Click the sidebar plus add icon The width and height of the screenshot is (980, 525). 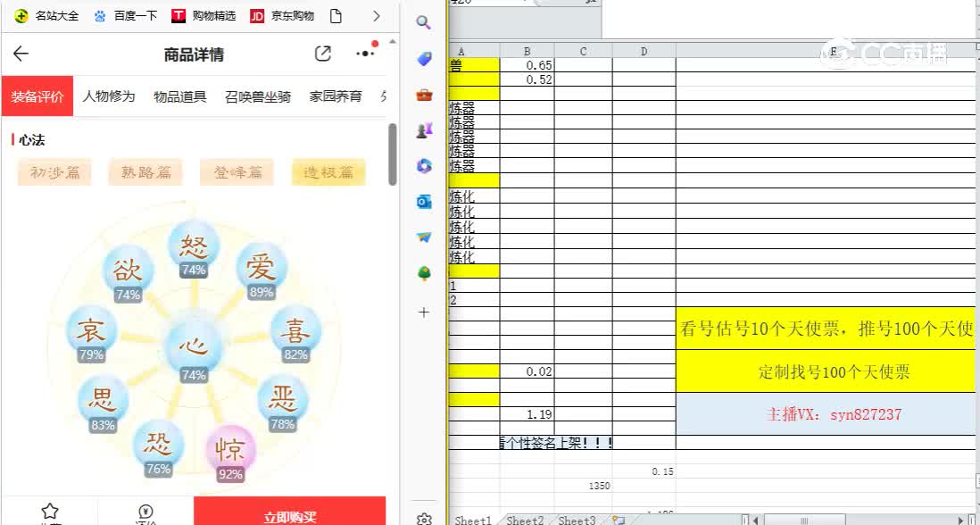click(424, 312)
